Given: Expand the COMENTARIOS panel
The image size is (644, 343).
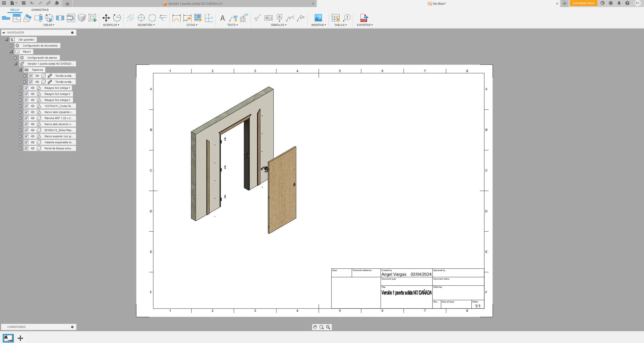Looking at the screenshot, I should click(72, 327).
